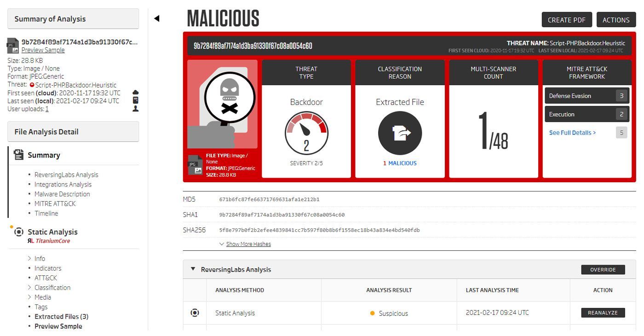Click the Summary document icon in sidebar
Screen dimensions: 644x336
(19, 155)
